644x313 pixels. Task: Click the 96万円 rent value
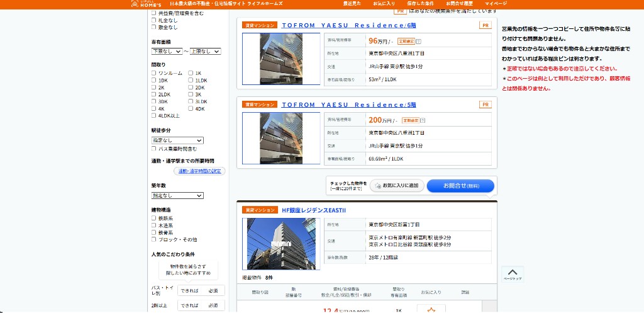377,41
